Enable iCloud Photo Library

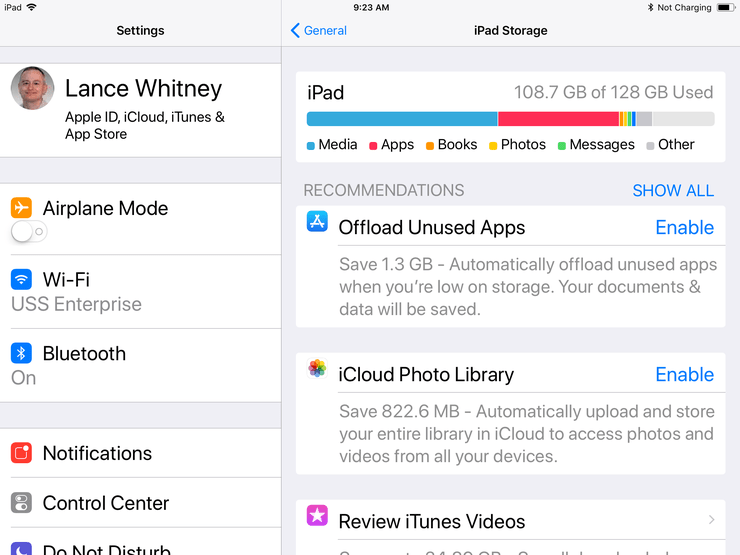click(x=684, y=375)
